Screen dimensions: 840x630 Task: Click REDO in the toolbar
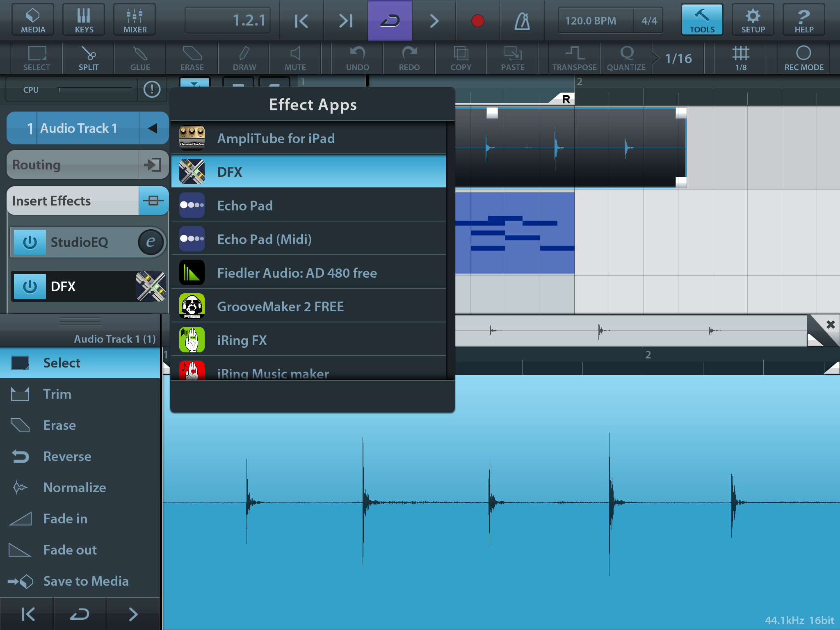[409, 58]
